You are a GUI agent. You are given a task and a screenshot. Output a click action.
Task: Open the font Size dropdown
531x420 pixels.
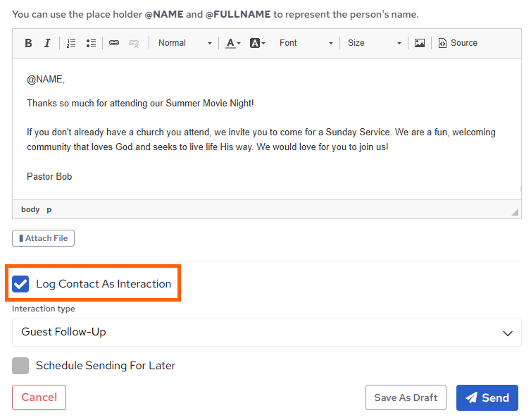coord(374,43)
